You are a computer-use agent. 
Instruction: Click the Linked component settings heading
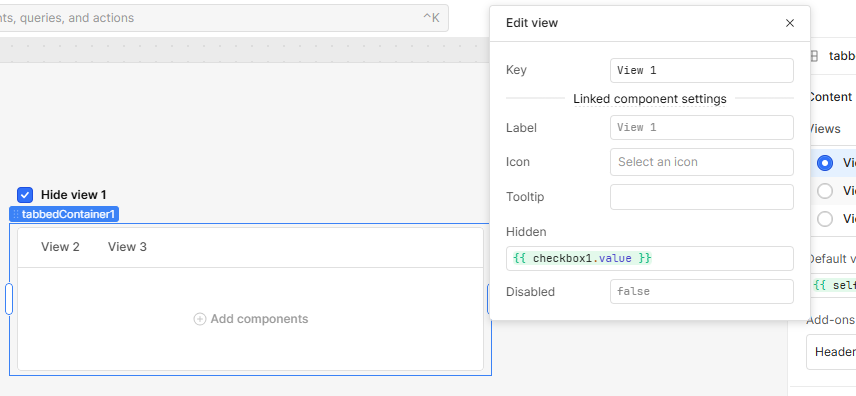click(x=650, y=99)
